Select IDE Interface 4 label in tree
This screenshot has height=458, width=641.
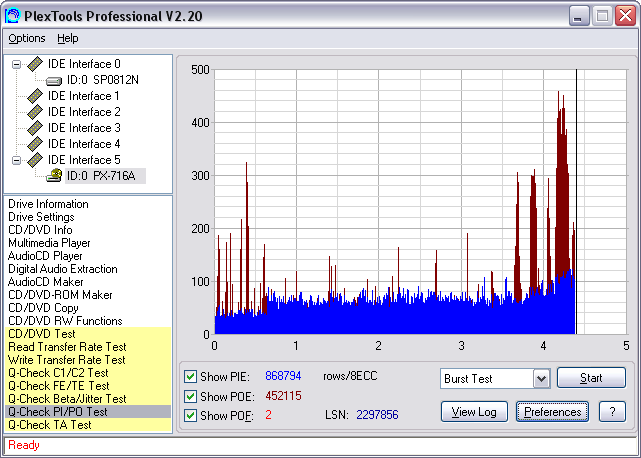(84, 144)
